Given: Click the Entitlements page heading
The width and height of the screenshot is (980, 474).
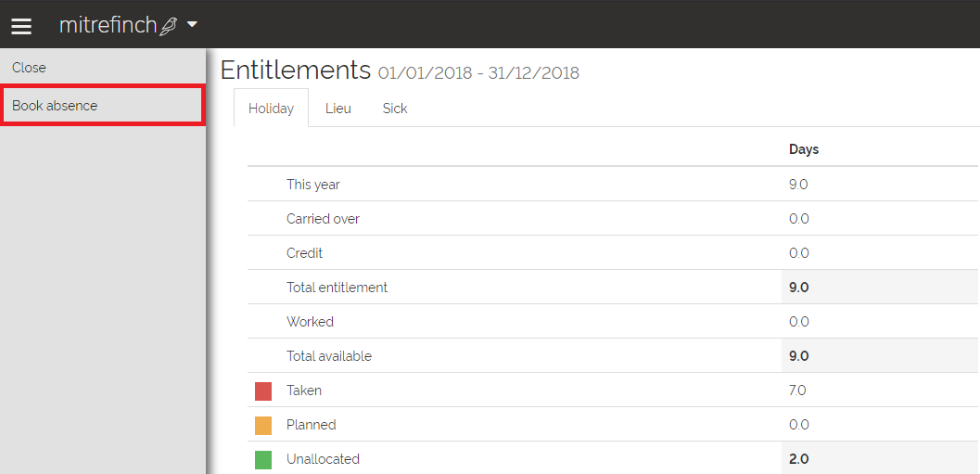Looking at the screenshot, I should coord(295,70).
